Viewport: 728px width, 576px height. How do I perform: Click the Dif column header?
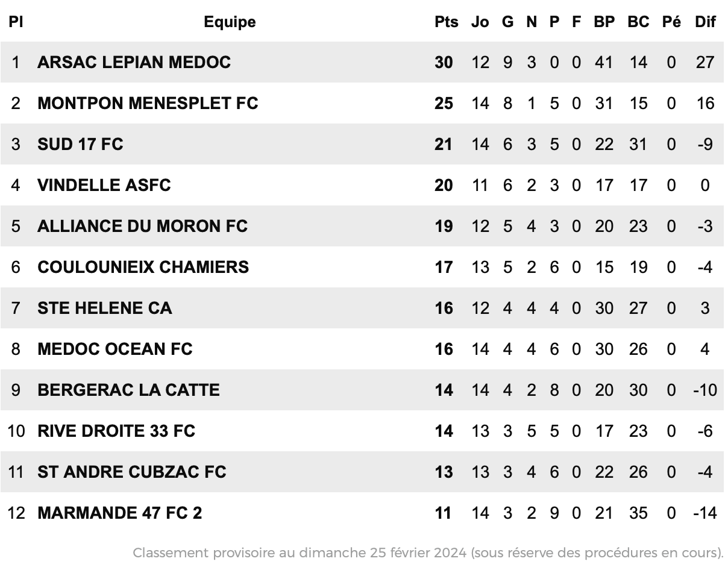coord(705,22)
